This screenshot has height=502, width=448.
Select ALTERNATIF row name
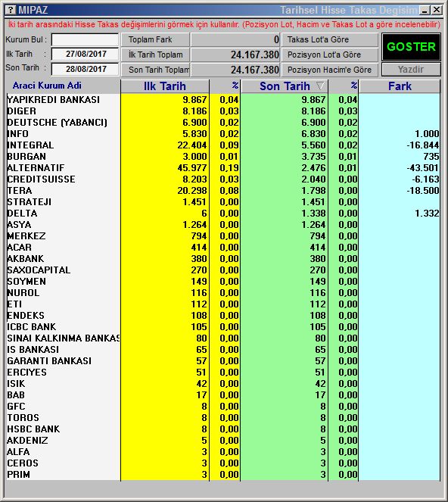pos(36,168)
